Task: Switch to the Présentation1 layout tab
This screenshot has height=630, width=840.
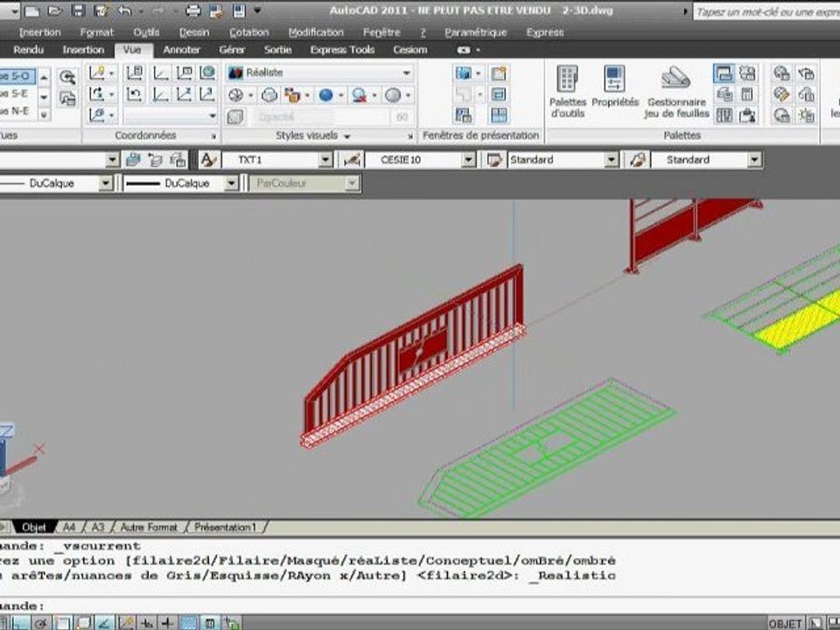Action: pos(225,527)
